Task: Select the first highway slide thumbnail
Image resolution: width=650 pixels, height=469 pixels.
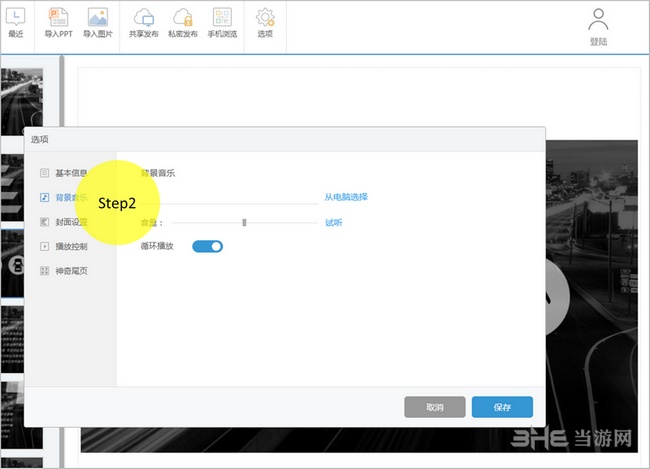Action: coord(22,102)
